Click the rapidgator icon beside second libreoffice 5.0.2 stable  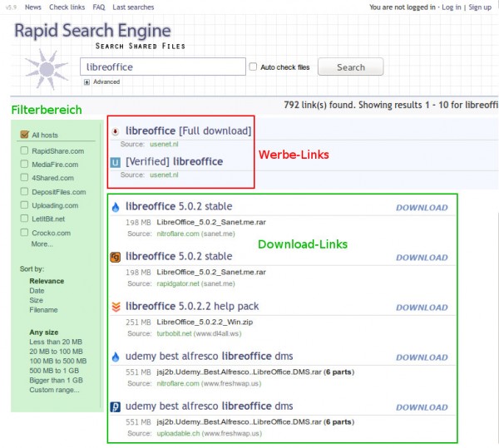pyautogui.click(x=116, y=257)
